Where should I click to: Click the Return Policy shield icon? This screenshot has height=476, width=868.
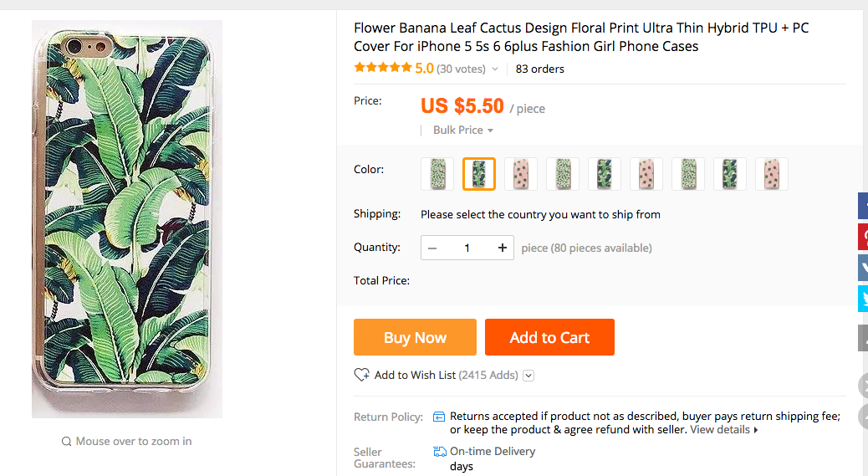click(439, 417)
